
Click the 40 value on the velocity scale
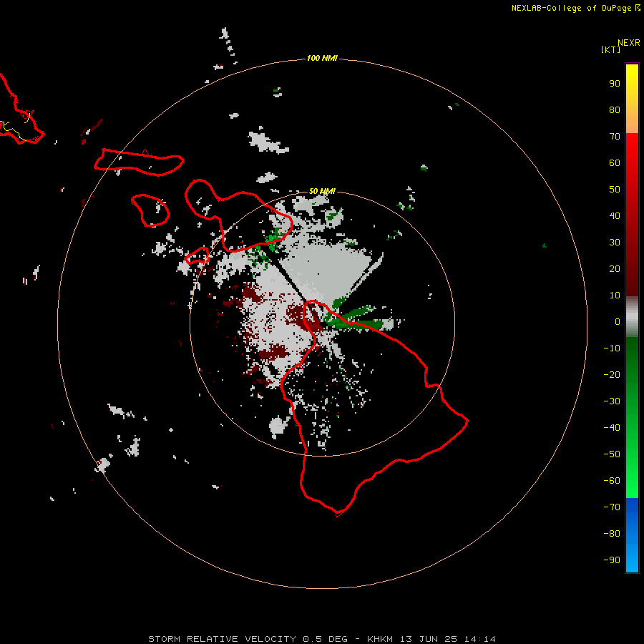click(615, 215)
